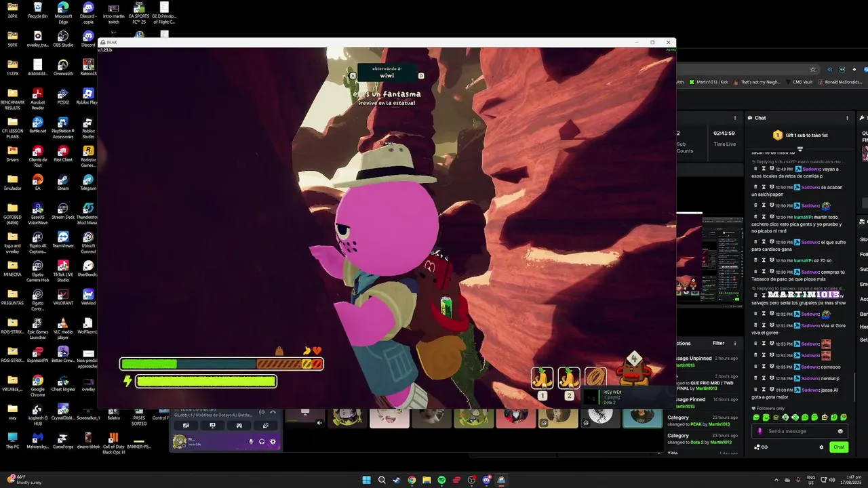Launch Google Chrome desktop shortcut
868x488 pixels.
[37, 386]
